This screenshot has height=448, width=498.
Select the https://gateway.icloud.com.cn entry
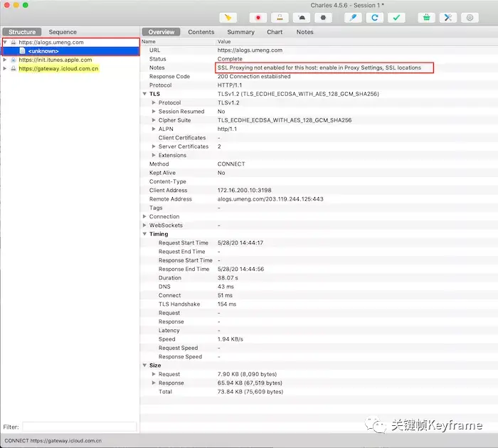(x=58, y=68)
